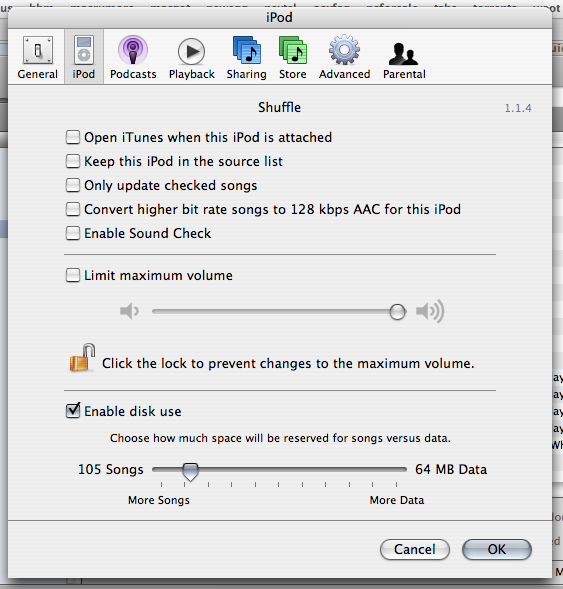563x589 pixels.
Task: Click the 64 MB Data value label
Action: pos(451,470)
